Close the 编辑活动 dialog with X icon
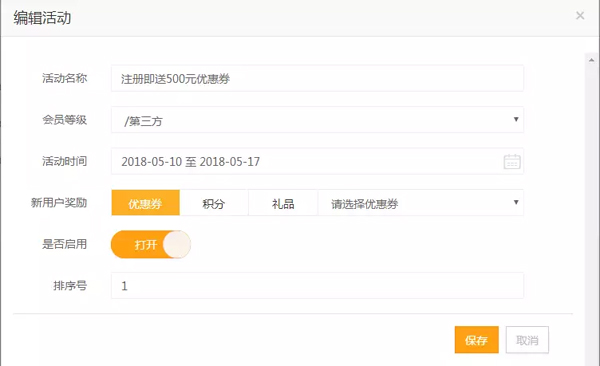Screen dimensions: 600x366 580,16
